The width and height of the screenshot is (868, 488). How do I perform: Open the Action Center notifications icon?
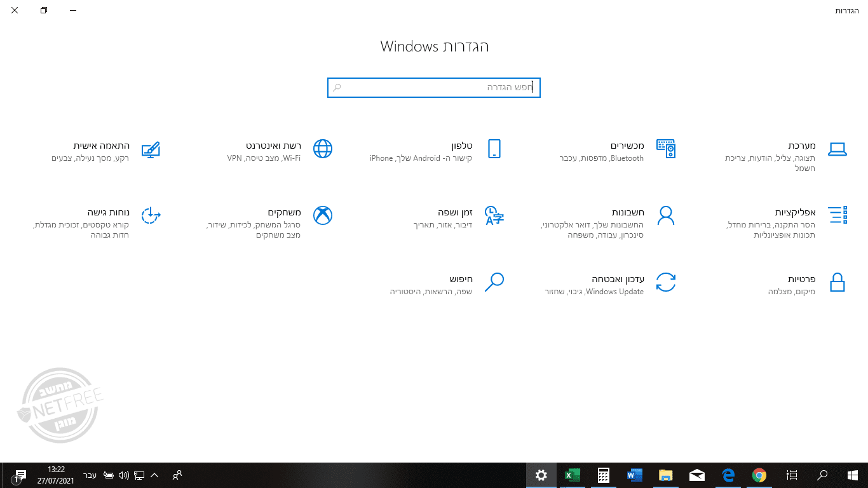tap(20, 475)
